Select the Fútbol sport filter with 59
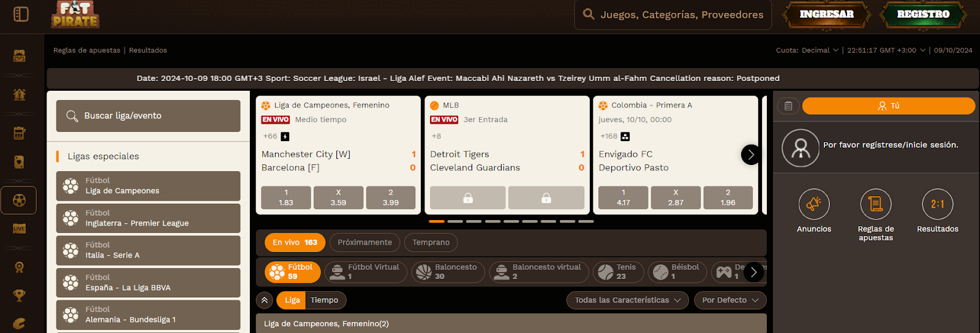 tap(293, 272)
